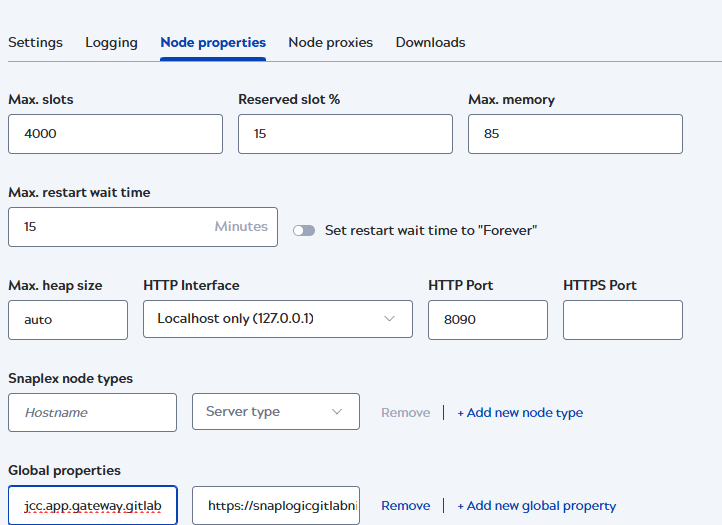Remove the jcc.app.gateway.gitlab global property

coord(406,506)
